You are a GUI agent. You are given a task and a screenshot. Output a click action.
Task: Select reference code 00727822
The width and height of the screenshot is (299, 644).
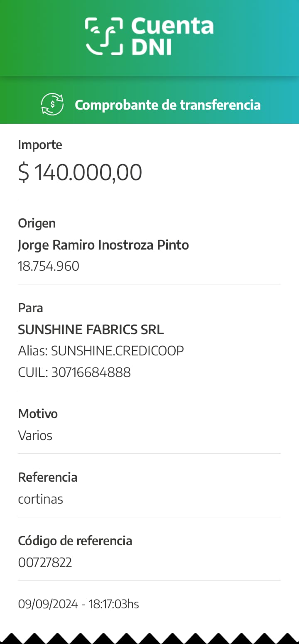tap(45, 563)
